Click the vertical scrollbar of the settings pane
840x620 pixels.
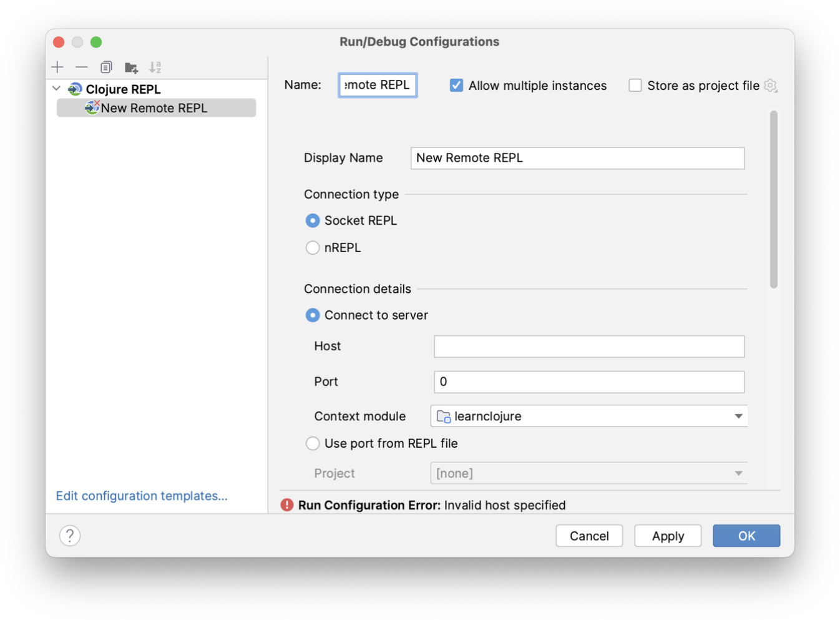pyautogui.click(x=774, y=200)
